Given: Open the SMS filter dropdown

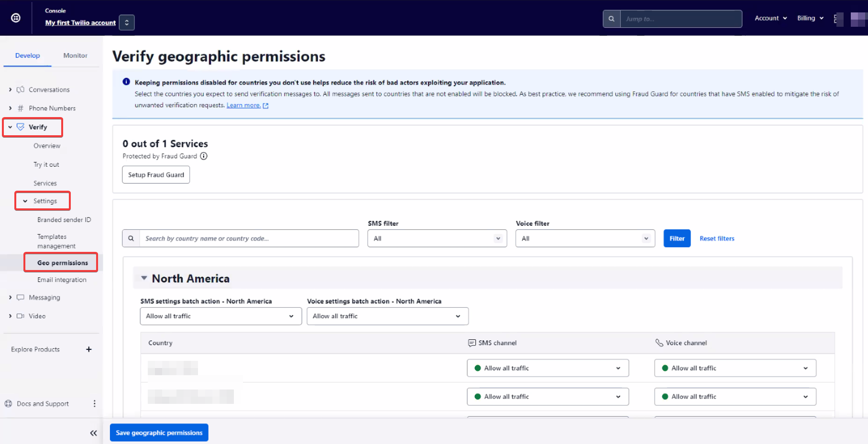Looking at the screenshot, I should coord(437,238).
